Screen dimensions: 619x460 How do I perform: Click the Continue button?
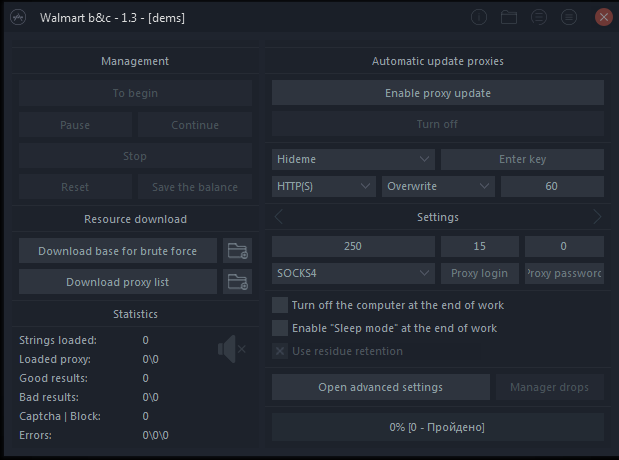click(195, 125)
